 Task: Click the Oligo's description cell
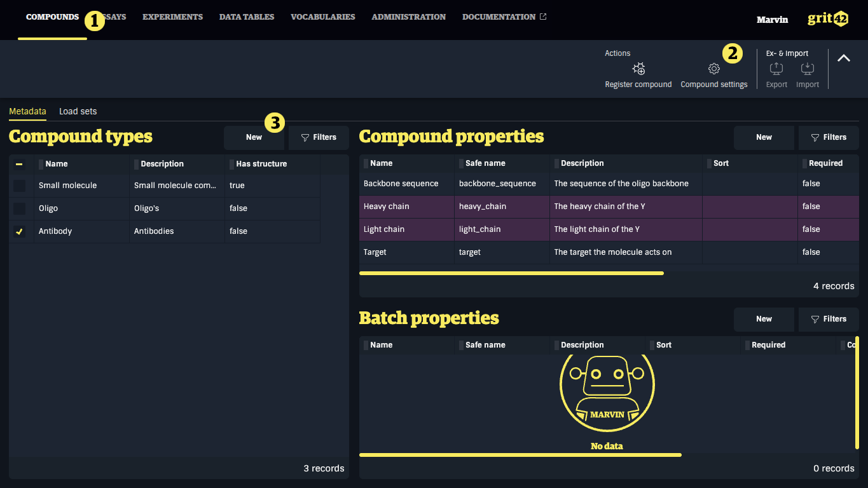click(177, 208)
